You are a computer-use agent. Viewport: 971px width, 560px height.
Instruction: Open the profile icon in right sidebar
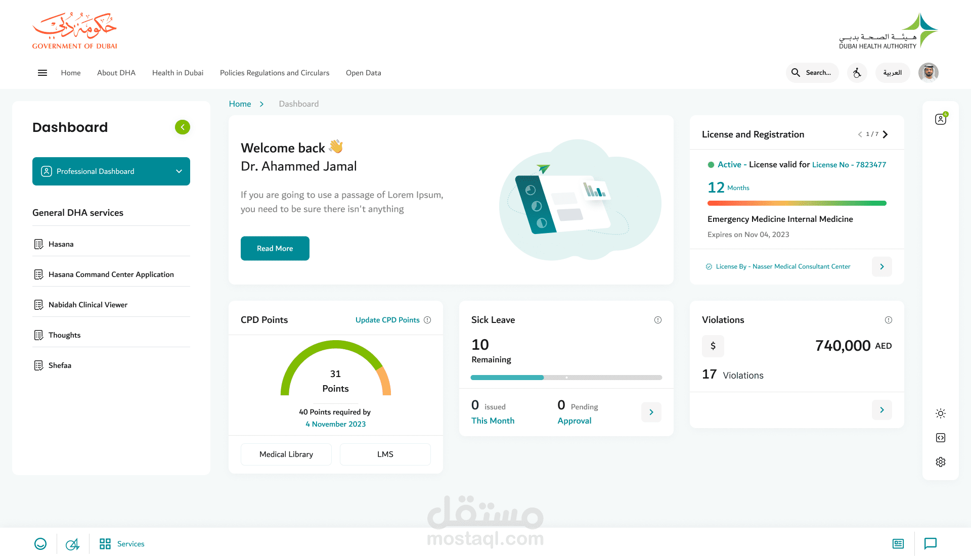(x=940, y=119)
